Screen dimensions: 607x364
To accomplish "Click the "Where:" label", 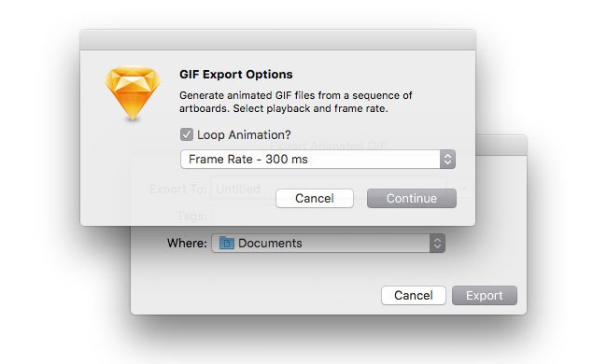I will (187, 243).
